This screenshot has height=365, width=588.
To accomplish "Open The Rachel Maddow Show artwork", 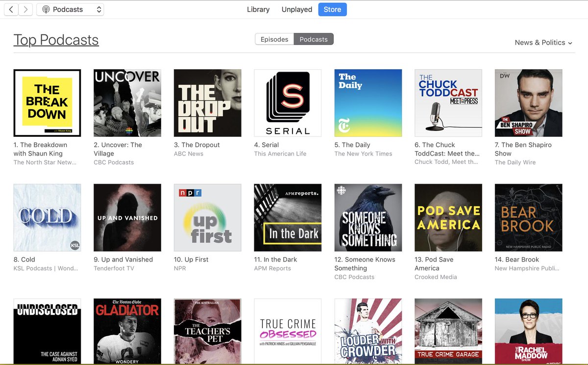I will (x=529, y=331).
